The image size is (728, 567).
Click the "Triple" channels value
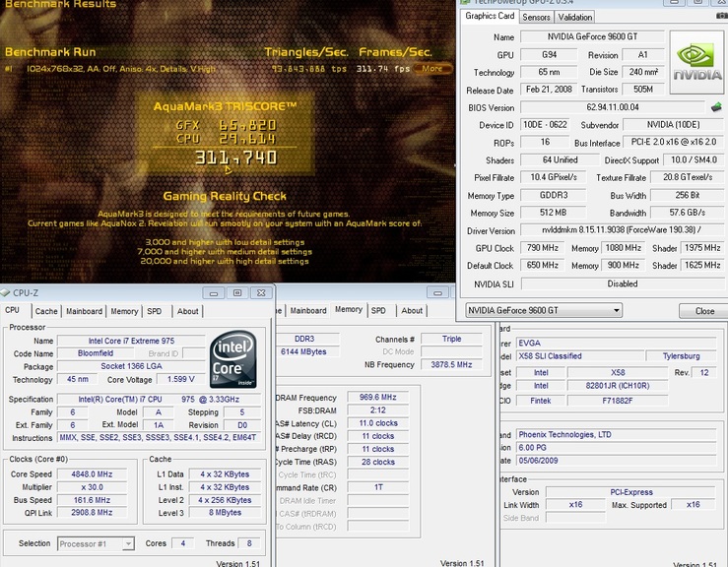tap(451, 339)
